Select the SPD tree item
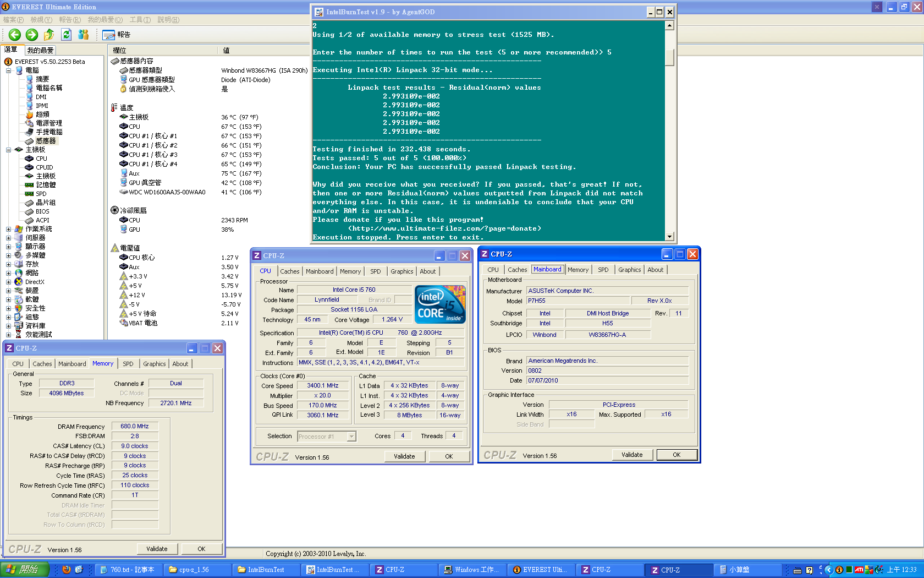Viewport: 924px width, 578px height. [41, 194]
